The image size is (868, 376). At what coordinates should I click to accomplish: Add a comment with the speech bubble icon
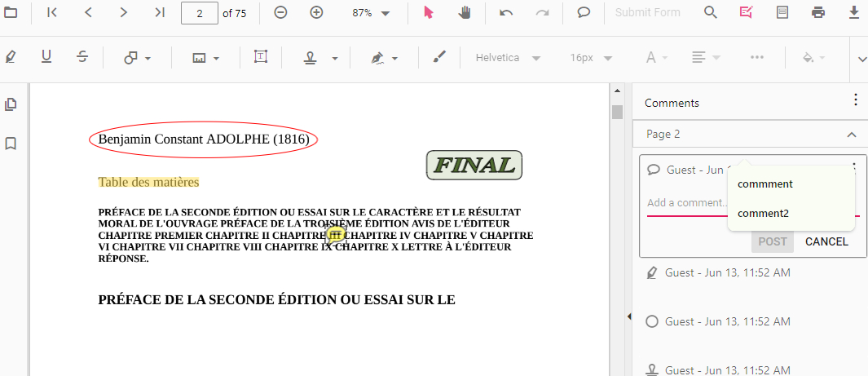tap(584, 13)
